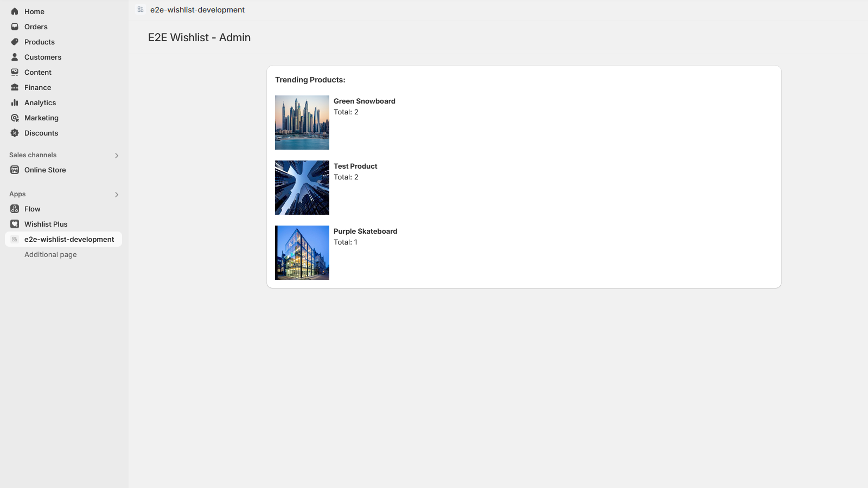Click the Purple Skateboard product name
The height and width of the screenshot is (488, 868).
coord(366,231)
